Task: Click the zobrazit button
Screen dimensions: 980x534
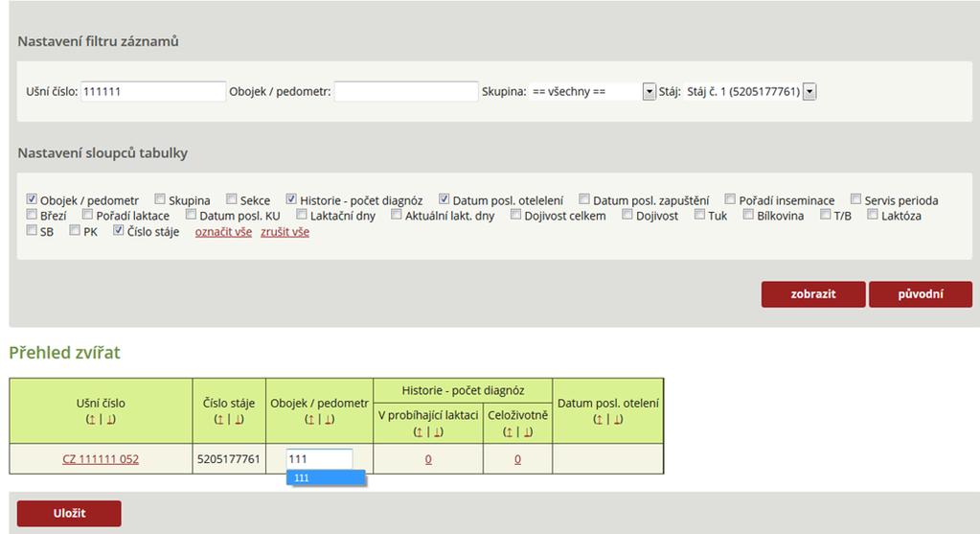Action: click(x=813, y=294)
